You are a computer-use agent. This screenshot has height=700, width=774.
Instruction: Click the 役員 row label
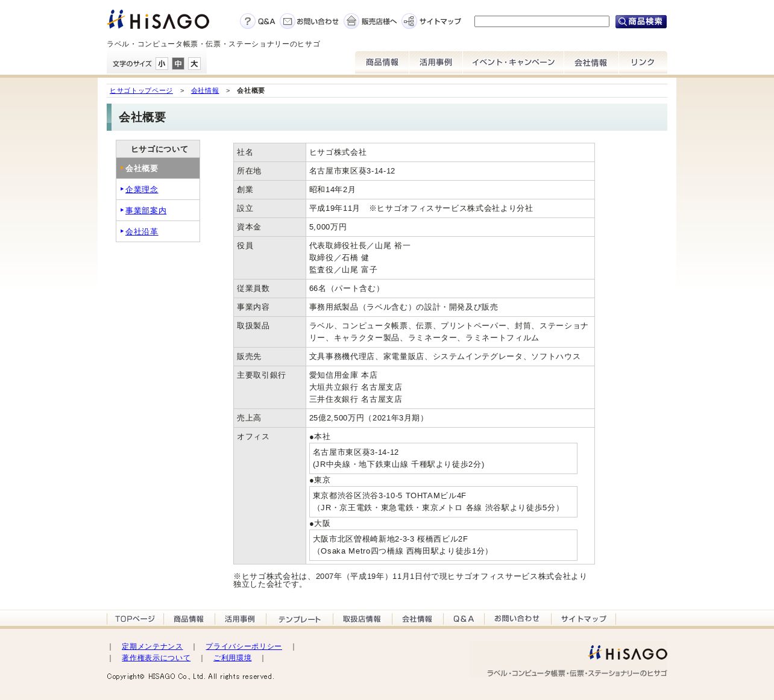[245, 246]
